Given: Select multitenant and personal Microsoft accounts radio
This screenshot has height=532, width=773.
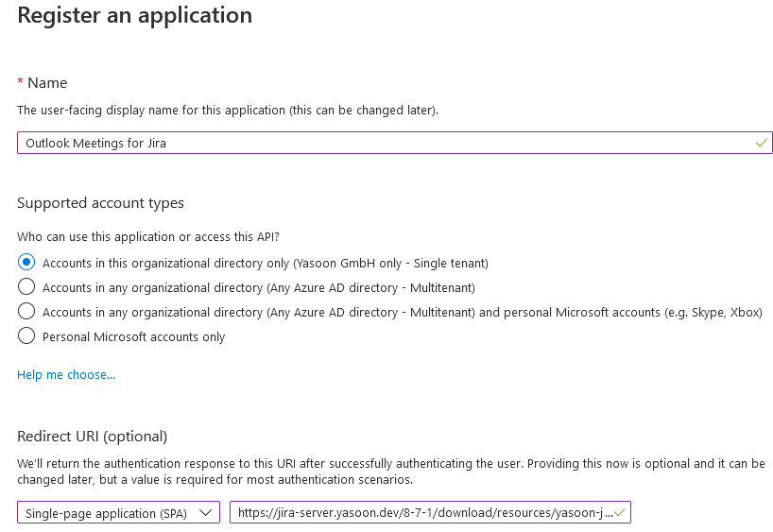Looking at the screenshot, I should point(26,312).
